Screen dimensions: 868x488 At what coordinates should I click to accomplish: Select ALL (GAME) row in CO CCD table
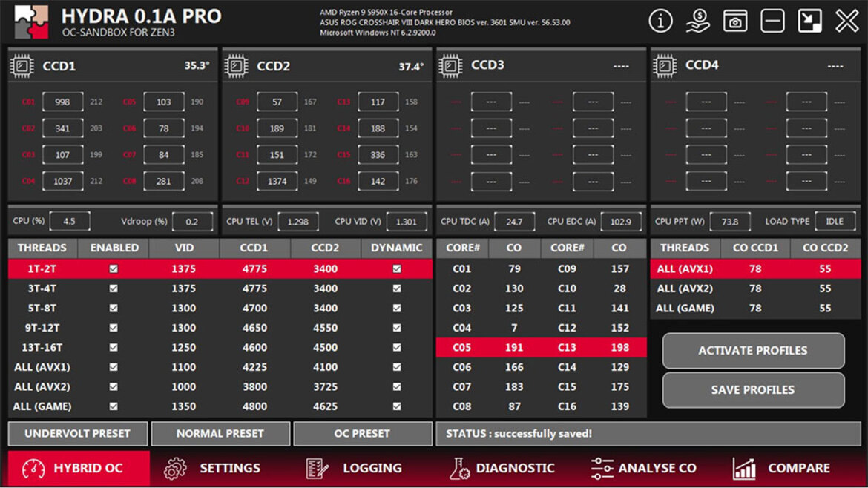(755, 309)
